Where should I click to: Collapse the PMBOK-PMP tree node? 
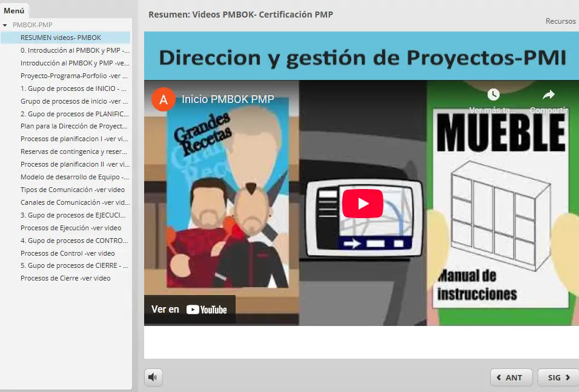pyautogui.click(x=5, y=25)
